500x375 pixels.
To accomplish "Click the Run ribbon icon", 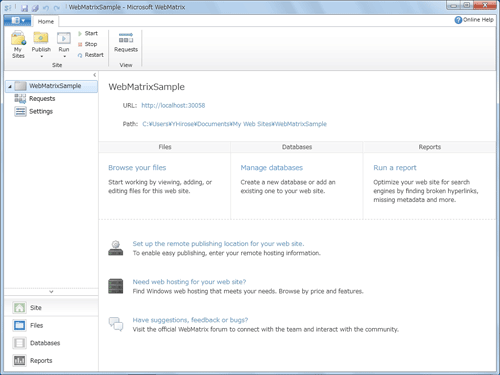I will tap(64, 44).
